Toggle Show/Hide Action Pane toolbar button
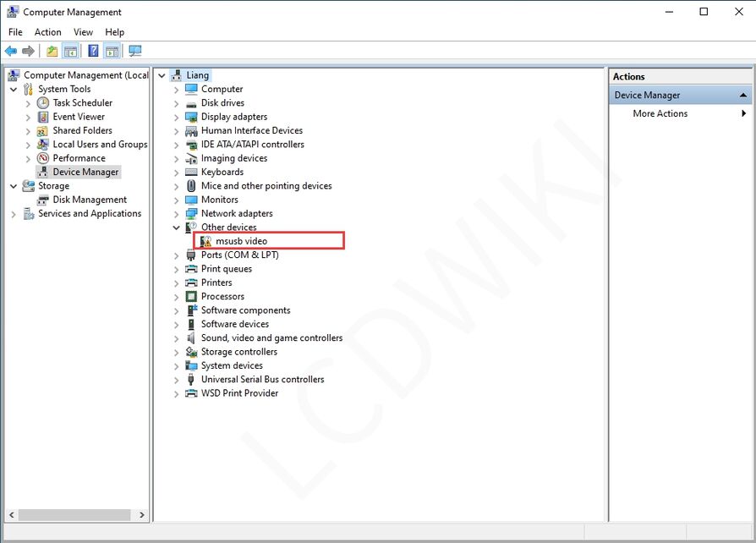The image size is (756, 543). (112, 51)
